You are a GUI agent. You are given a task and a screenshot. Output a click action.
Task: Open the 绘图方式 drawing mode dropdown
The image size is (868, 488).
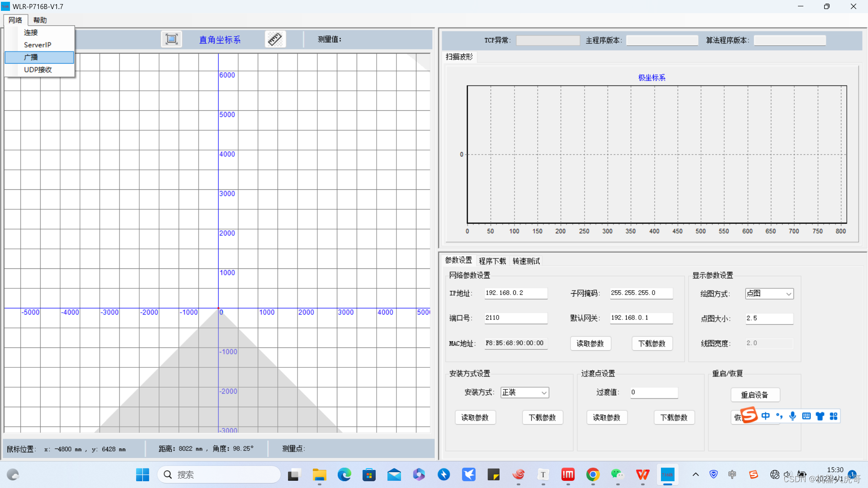coord(769,294)
